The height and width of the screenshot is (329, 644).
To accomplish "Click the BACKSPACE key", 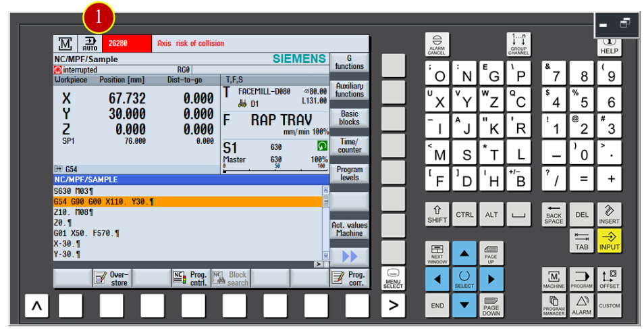I will pyautogui.click(x=554, y=214).
